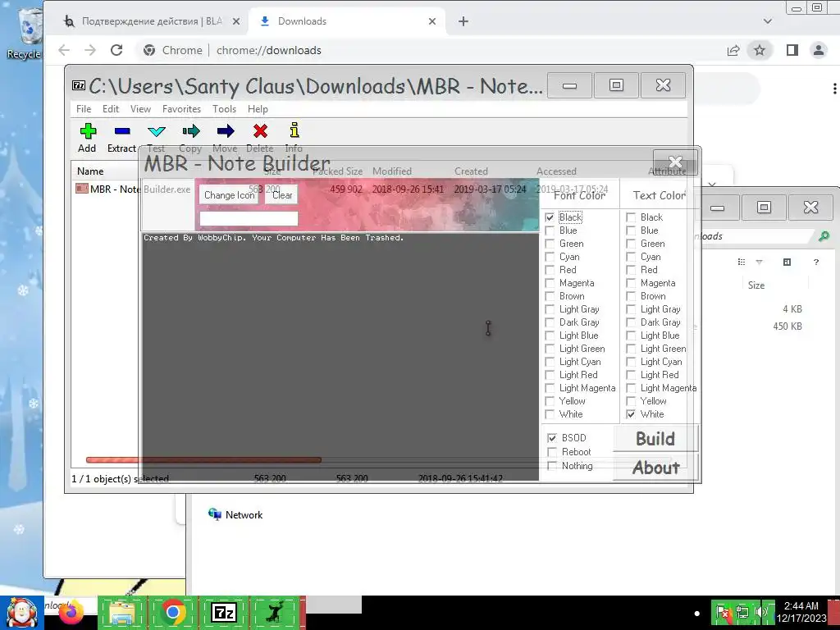The width and height of the screenshot is (840, 630).
Task: Click Explorer help question mark icon
Action: (816, 262)
